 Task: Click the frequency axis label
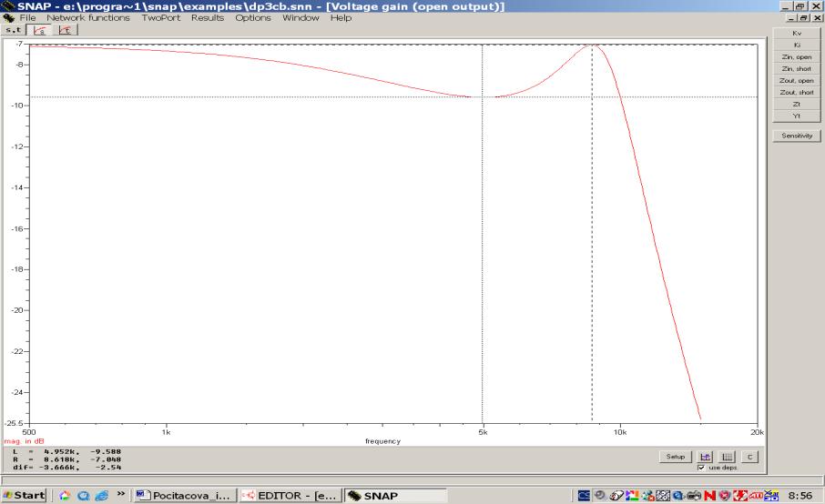click(x=383, y=441)
